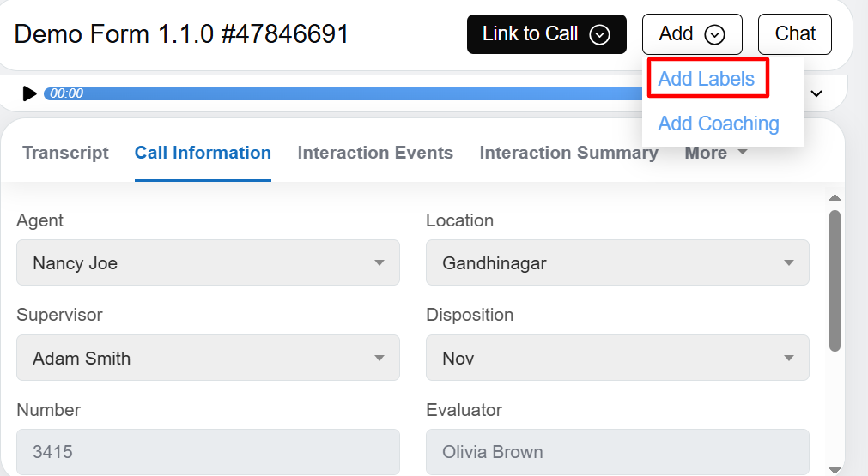Go to Interaction Summary tab
868x476 pixels.
(x=568, y=153)
